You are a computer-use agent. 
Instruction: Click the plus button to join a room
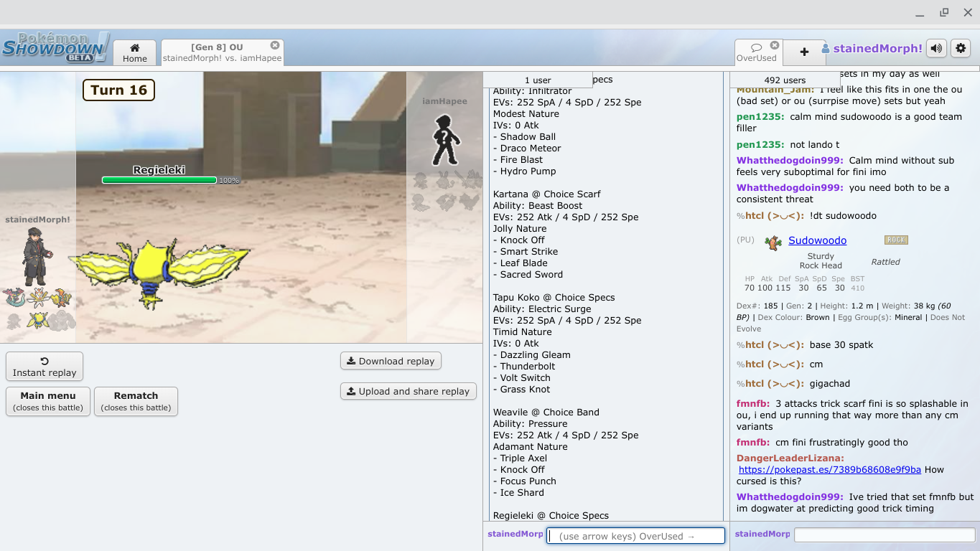(x=804, y=52)
